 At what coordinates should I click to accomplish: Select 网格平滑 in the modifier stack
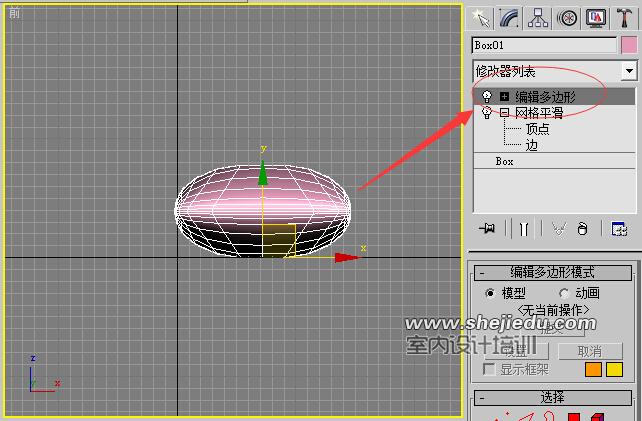click(x=539, y=113)
